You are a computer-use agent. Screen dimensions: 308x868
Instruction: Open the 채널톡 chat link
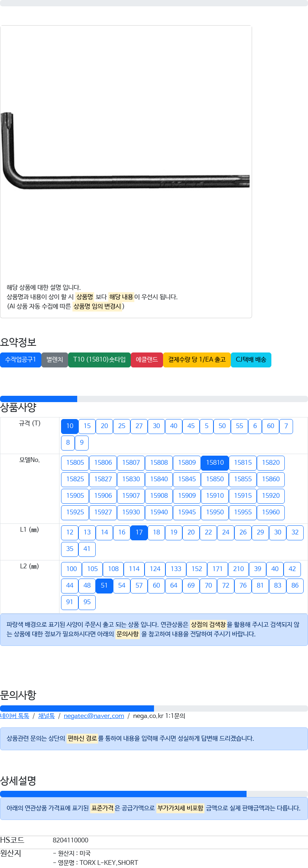tap(46, 716)
